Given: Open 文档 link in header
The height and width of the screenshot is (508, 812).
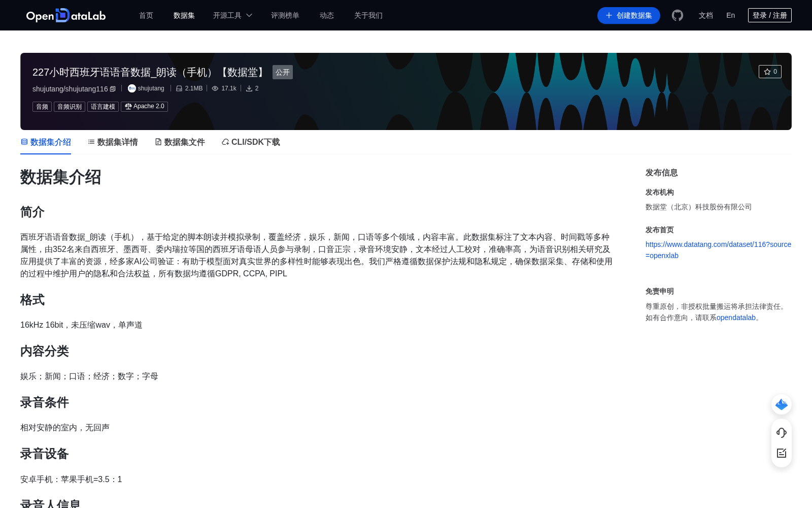Looking at the screenshot, I should point(706,16).
